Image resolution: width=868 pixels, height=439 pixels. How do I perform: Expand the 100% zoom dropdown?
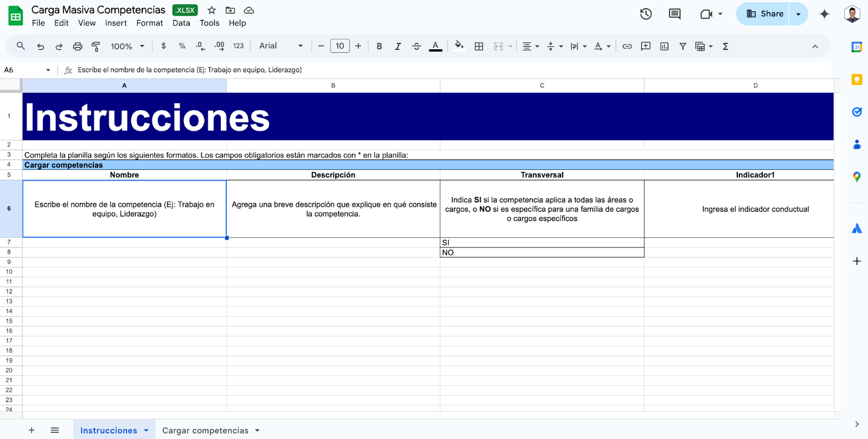(x=127, y=46)
